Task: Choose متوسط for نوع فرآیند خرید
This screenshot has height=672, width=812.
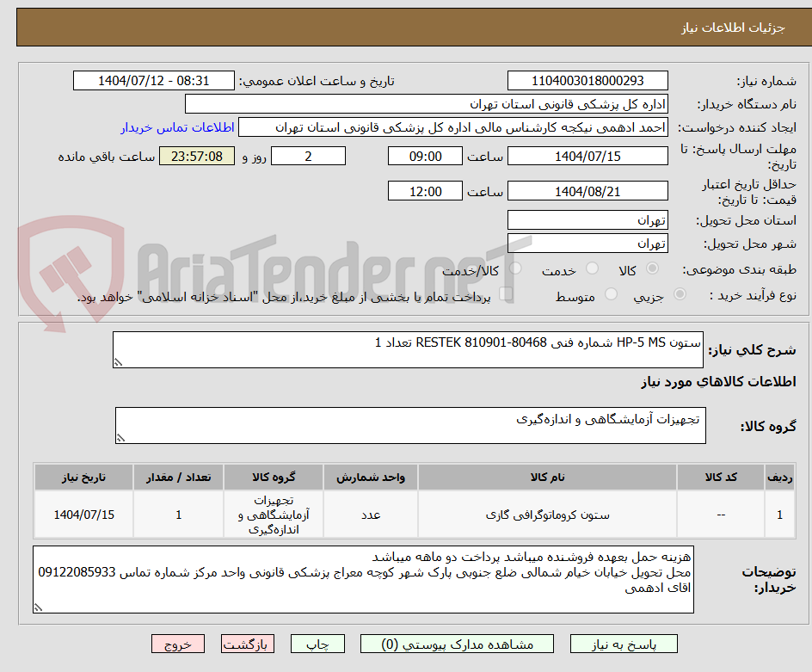Action: pos(609,294)
